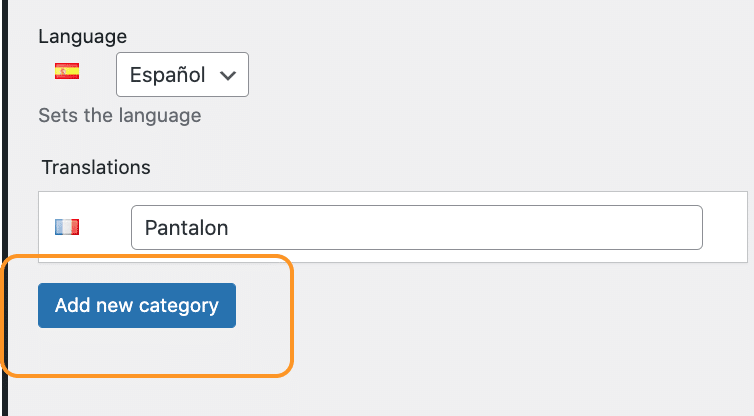
Task: Select the flag next to the Pantalon field
Action: (67, 227)
